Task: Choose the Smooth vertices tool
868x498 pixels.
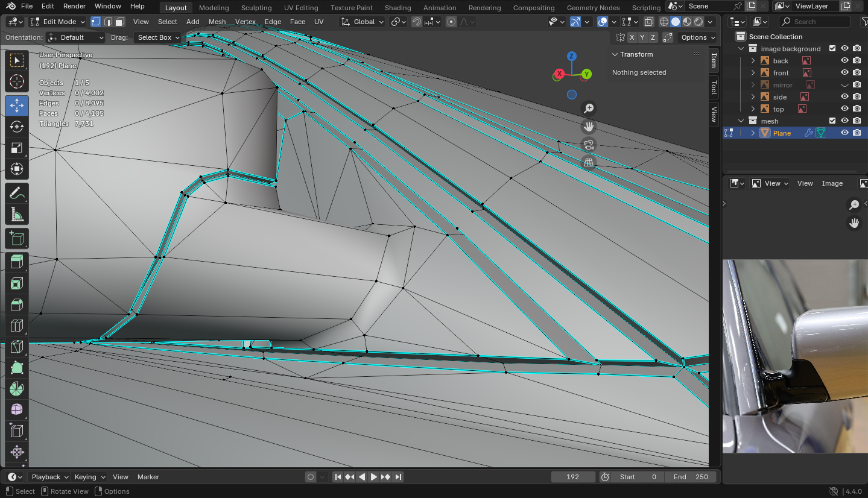Action: tap(17, 409)
